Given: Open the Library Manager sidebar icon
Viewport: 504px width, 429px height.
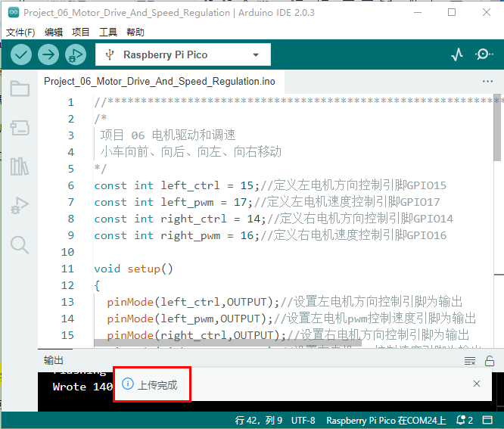Looking at the screenshot, I should 20,166.
